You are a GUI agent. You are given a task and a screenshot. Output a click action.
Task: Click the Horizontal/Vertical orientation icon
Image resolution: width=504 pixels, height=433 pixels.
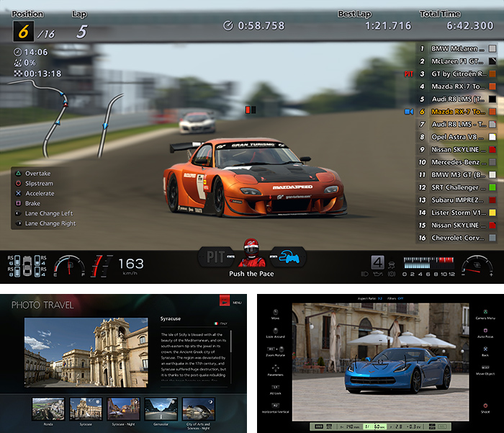[276, 406]
